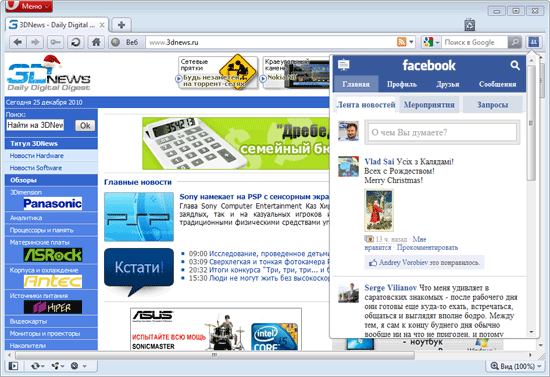
Task: Open the wand password key icon
Action: pos(55,42)
